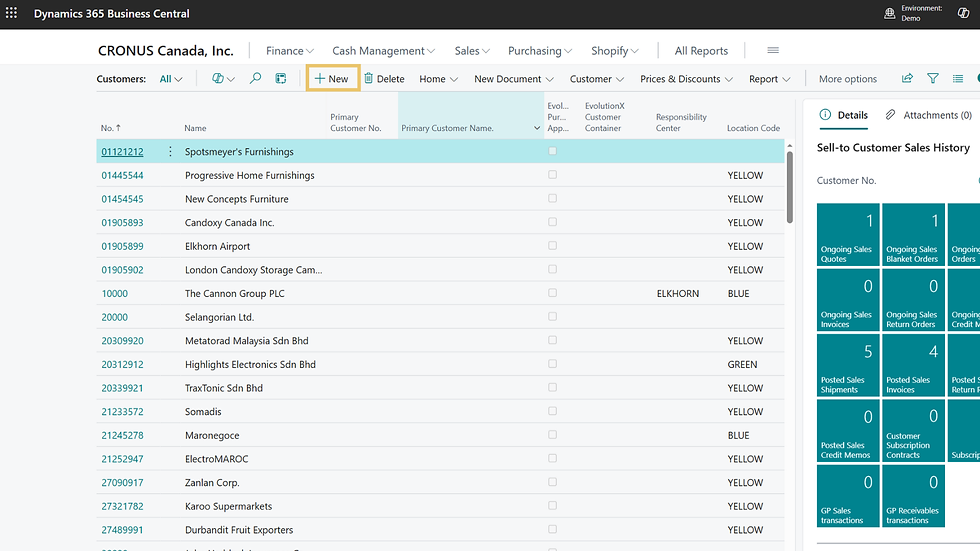Screen dimensions: 980x551
Task: Expand the Cash Management menu
Action: pos(383,51)
